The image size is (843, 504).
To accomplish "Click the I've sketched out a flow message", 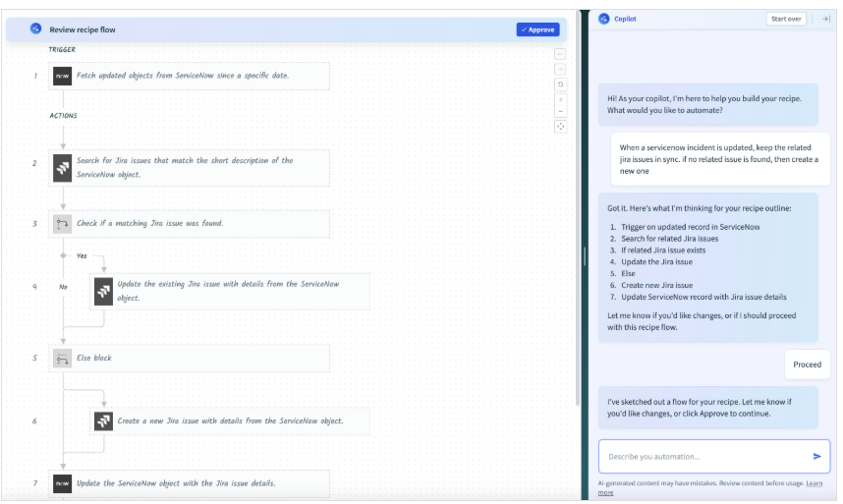I will [708, 408].
